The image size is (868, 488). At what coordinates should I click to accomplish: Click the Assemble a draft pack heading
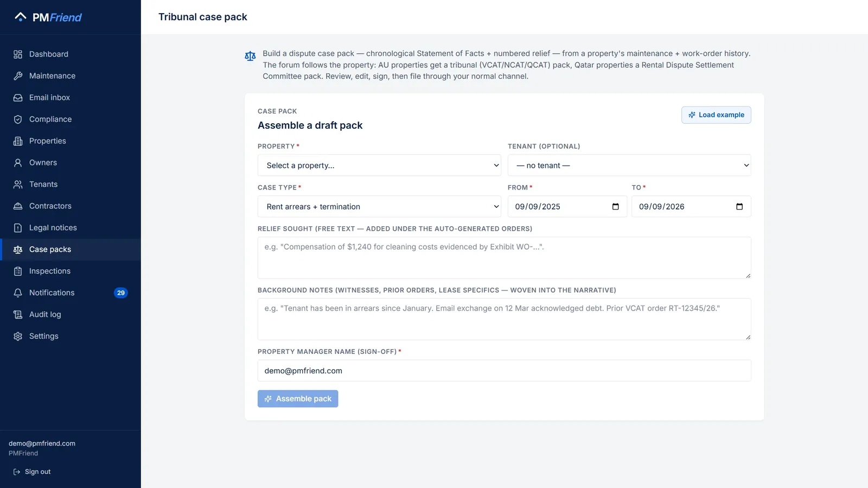pyautogui.click(x=310, y=125)
